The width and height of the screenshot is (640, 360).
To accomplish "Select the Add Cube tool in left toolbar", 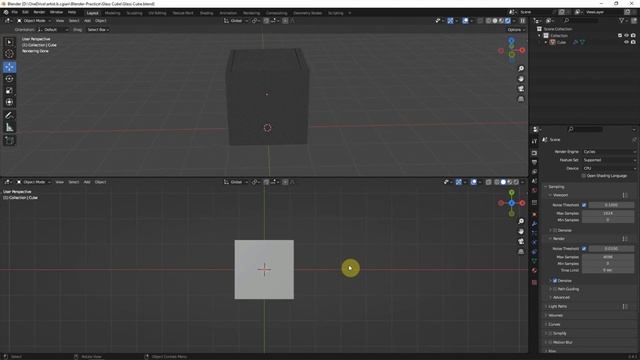I will click(x=9, y=141).
